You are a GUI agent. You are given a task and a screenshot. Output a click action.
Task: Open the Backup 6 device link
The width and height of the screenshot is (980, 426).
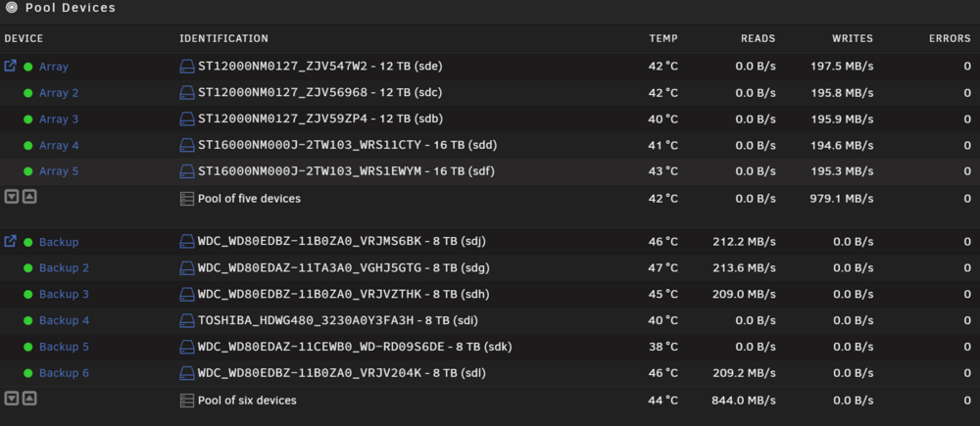pos(64,373)
